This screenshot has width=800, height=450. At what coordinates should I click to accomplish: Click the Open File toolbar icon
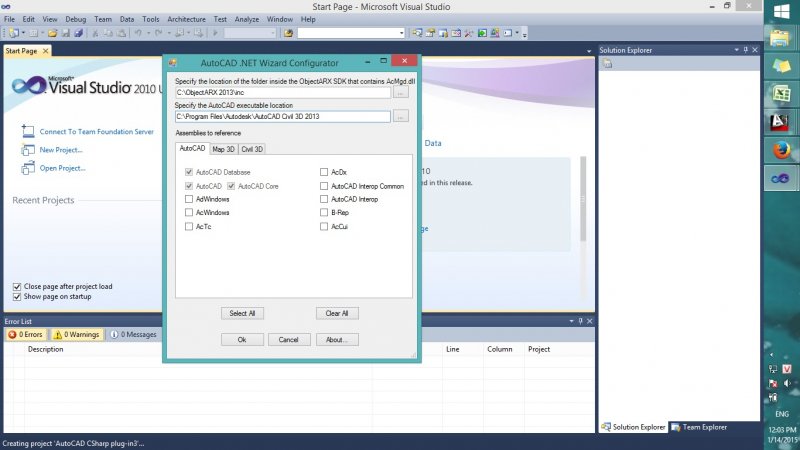(x=52, y=33)
